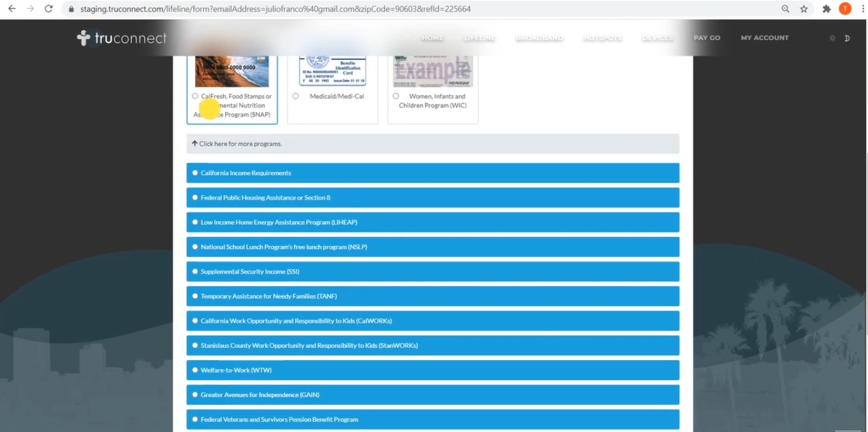Go back using the browser back arrow
Screen dimensions: 868x432
tap(12, 9)
